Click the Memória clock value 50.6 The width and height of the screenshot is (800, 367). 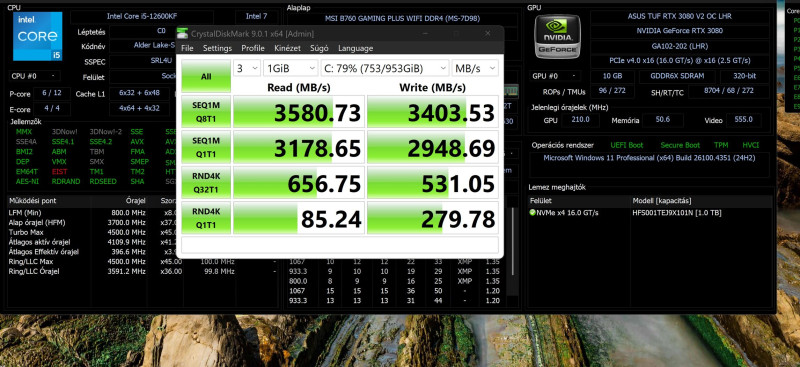click(663, 119)
